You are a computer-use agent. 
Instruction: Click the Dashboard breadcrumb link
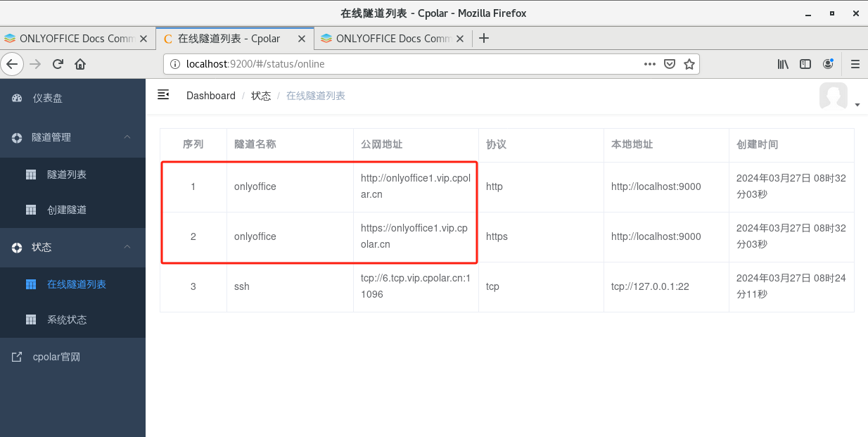click(211, 96)
